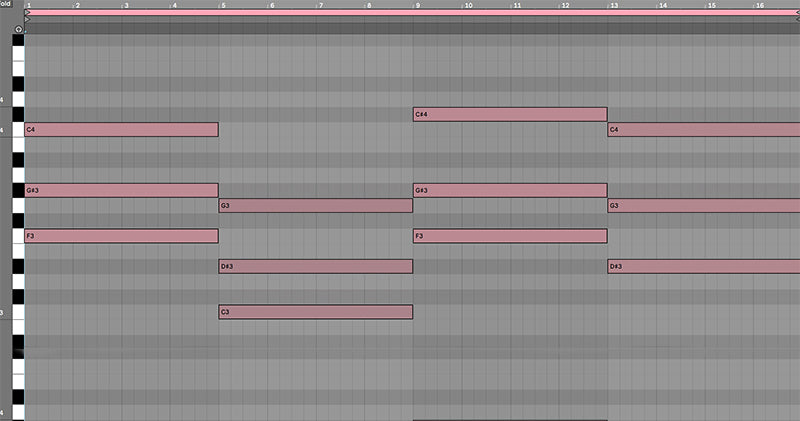Play the C#4 black piano key
Image resolution: width=800 pixels, height=421 pixels.
point(18,114)
